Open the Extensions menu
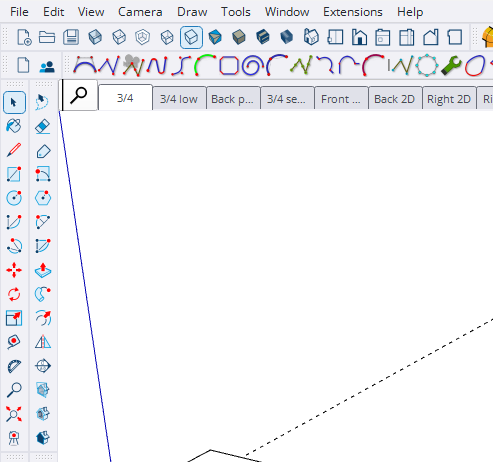Viewport: 493px width, 462px height. click(353, 12)
